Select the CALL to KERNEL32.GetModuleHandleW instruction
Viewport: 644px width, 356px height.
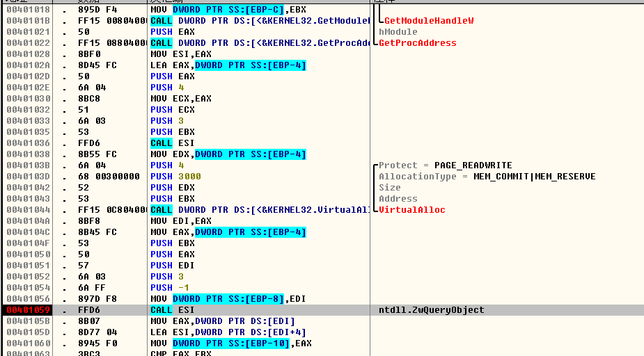coord(260,20)
